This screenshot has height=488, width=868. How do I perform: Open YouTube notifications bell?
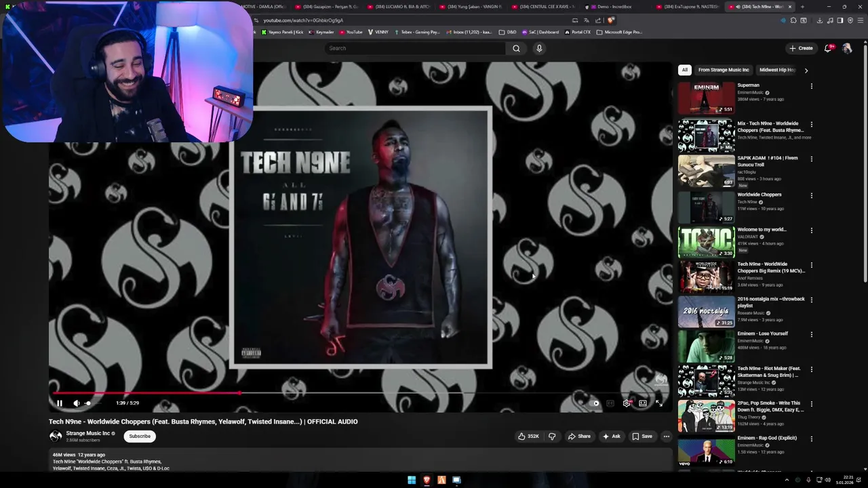point(828,48)
